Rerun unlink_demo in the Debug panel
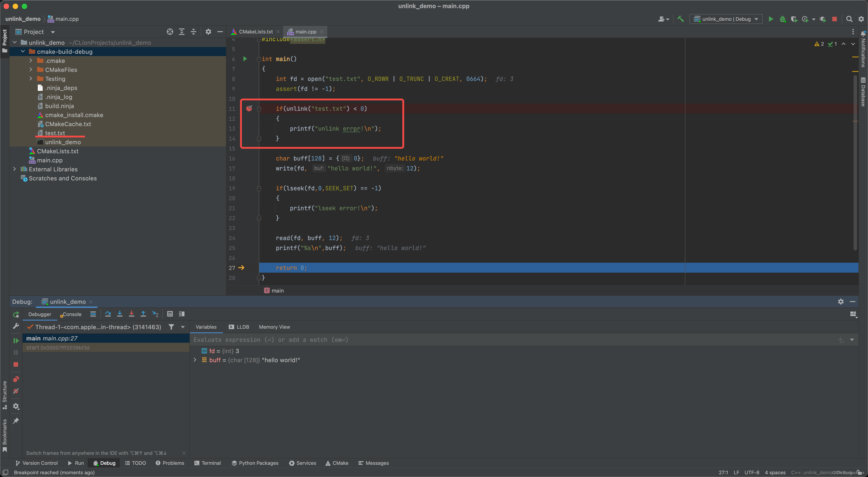868x477 pixels. [16, 314]
